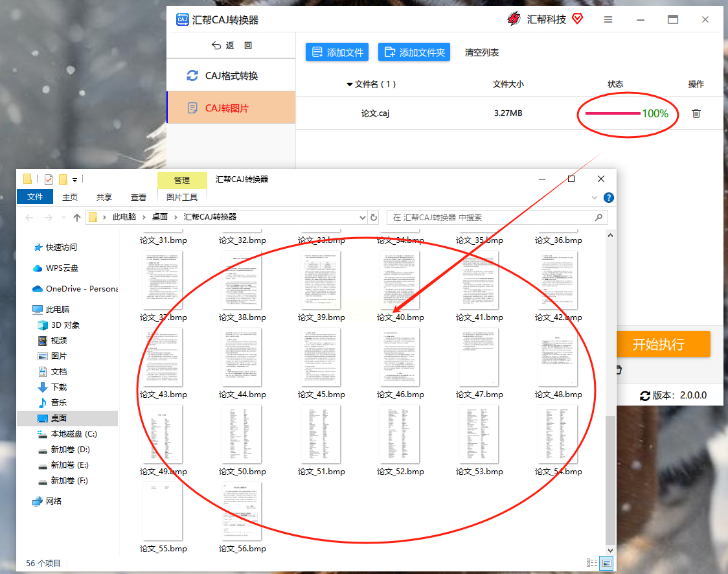
Task: Click the scroll up arrow in file list
Action: click(x=611, y=235)
